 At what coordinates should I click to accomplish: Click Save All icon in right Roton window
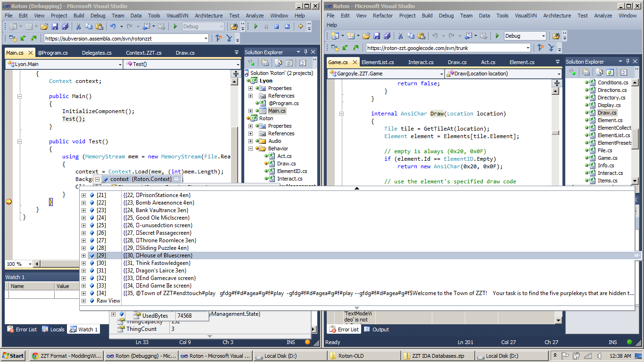(387, 36)
